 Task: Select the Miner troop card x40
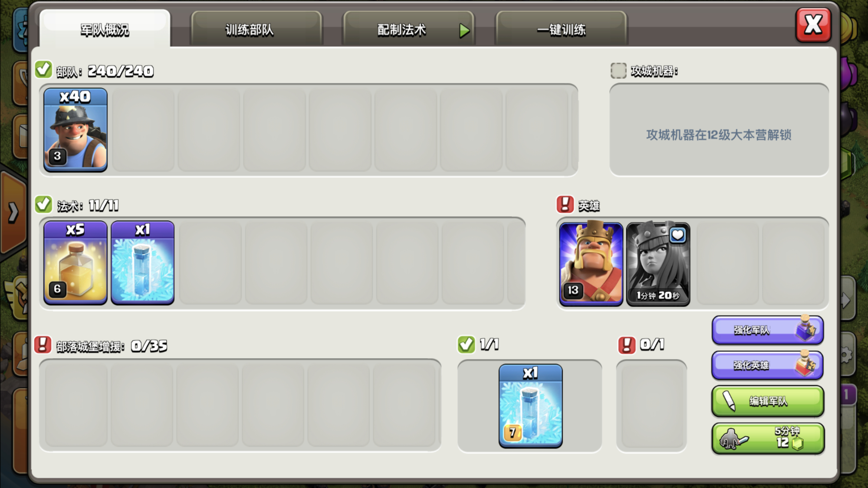pos(76,129)
